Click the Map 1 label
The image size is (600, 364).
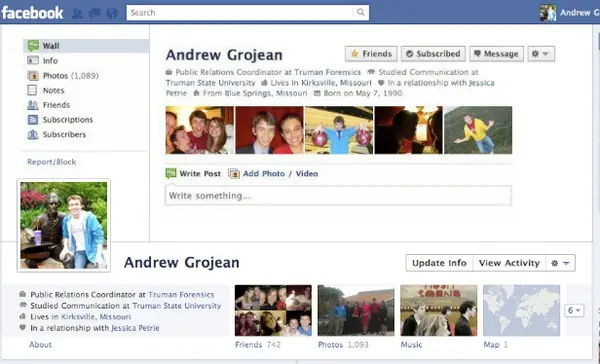pos(496,344)
